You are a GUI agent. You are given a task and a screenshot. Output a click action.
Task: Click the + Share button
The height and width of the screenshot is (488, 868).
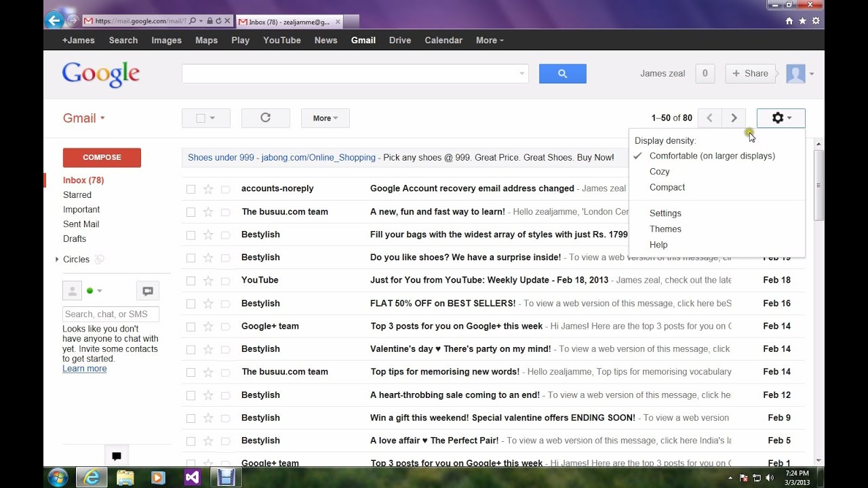click(x=750, y=74)
